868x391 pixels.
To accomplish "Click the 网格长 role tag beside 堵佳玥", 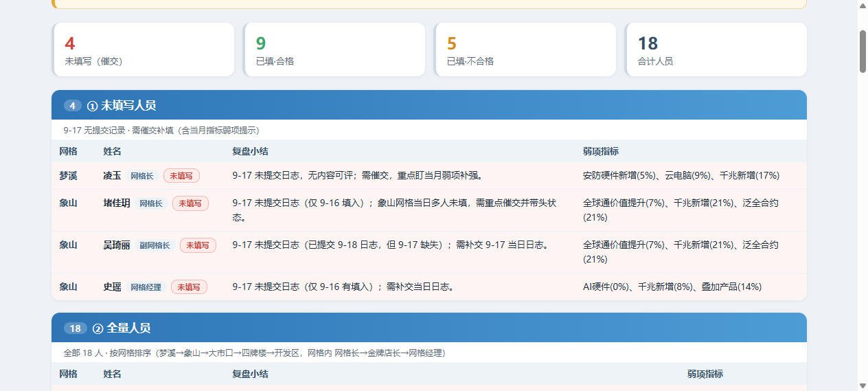I will pos(151,203).
